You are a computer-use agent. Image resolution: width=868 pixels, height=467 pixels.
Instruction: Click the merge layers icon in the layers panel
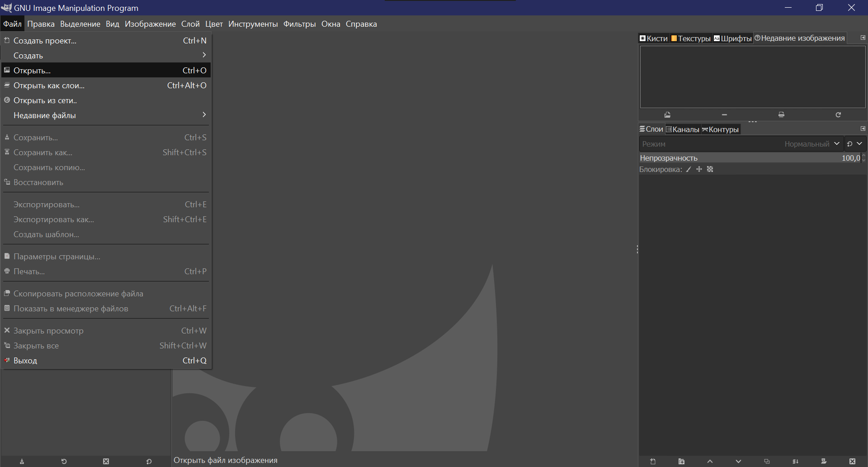[x=795, y=462]
